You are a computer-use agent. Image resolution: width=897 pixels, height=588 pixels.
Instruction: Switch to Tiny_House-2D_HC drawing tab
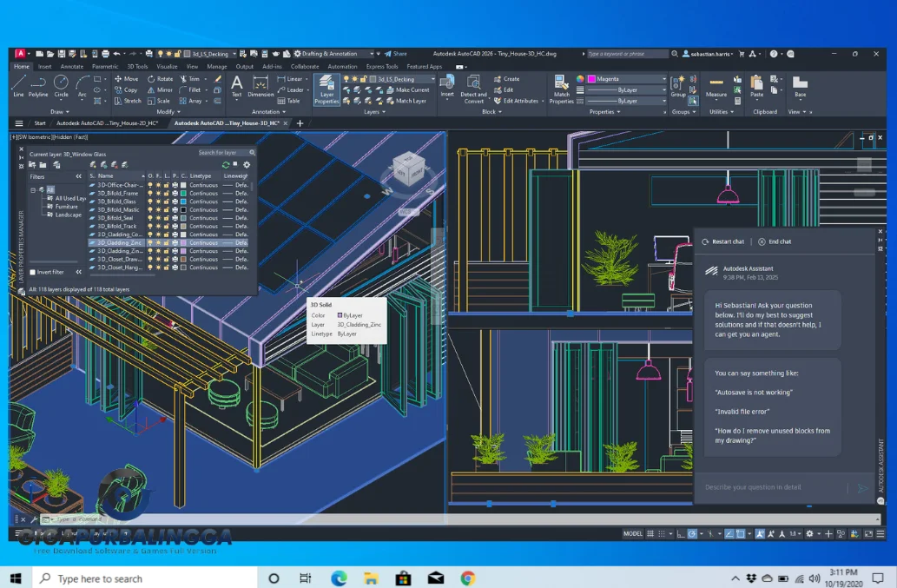click(x=107, y=123)
